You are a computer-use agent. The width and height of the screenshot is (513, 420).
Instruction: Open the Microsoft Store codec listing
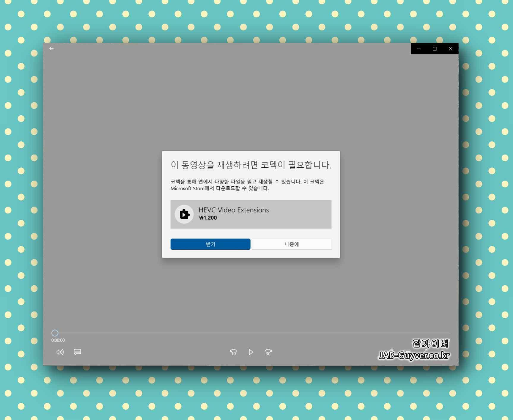pyautogui.click(x=251, y=214)
